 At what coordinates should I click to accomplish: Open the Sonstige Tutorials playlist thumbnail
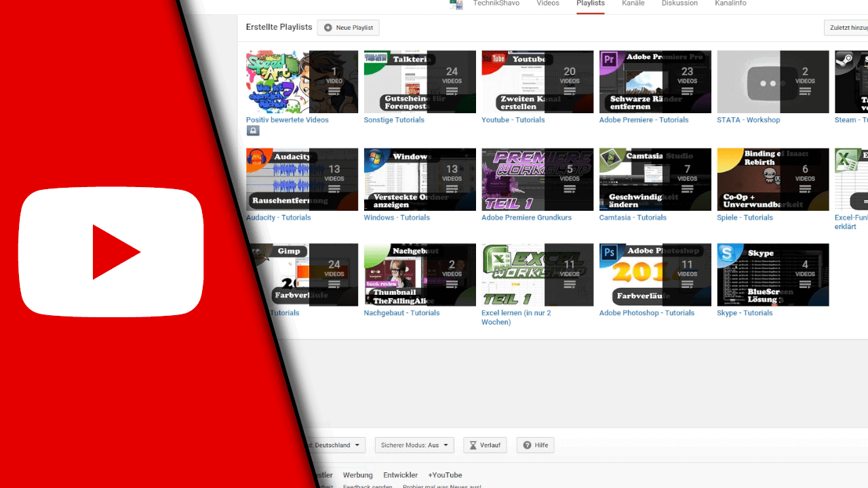[x=420, y=81]
